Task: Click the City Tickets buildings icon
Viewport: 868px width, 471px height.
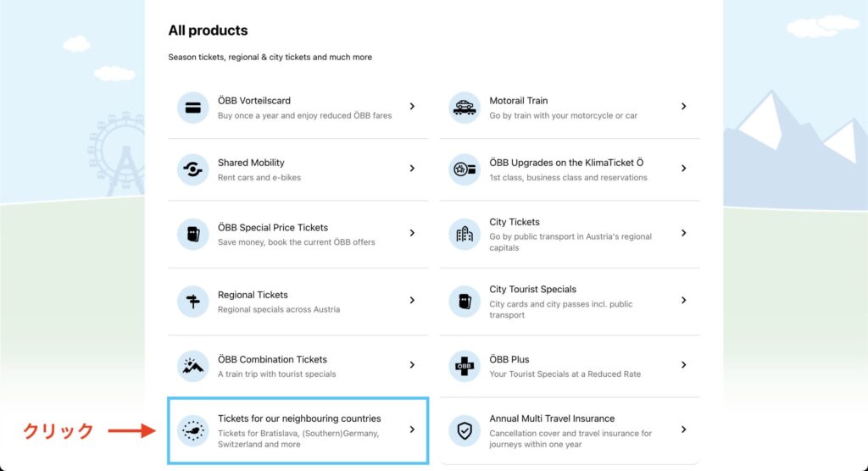Action: coord(464,234)
